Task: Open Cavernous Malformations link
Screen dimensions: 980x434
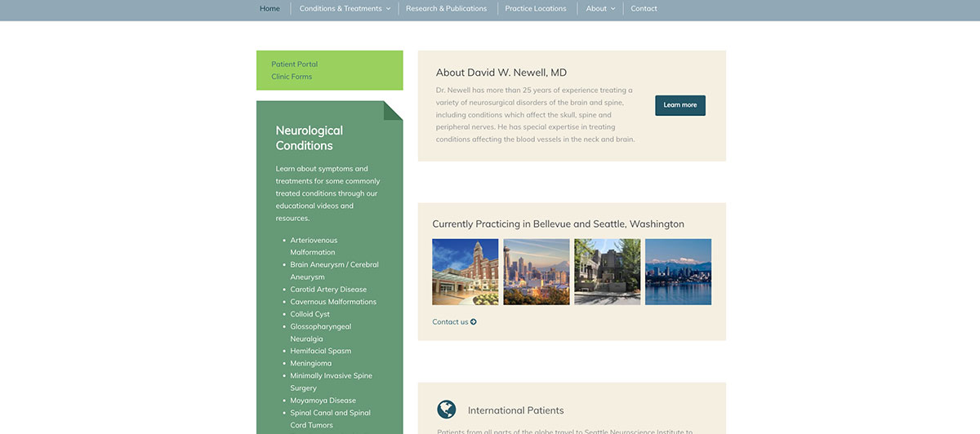Action: [x=333, y=302]
